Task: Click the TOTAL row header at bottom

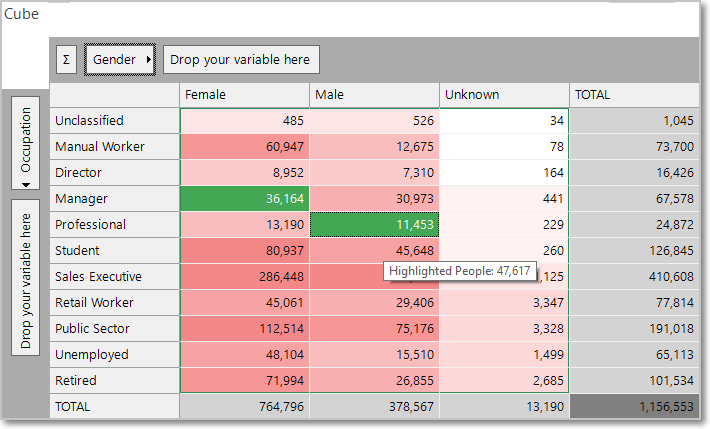Action: 115,406
